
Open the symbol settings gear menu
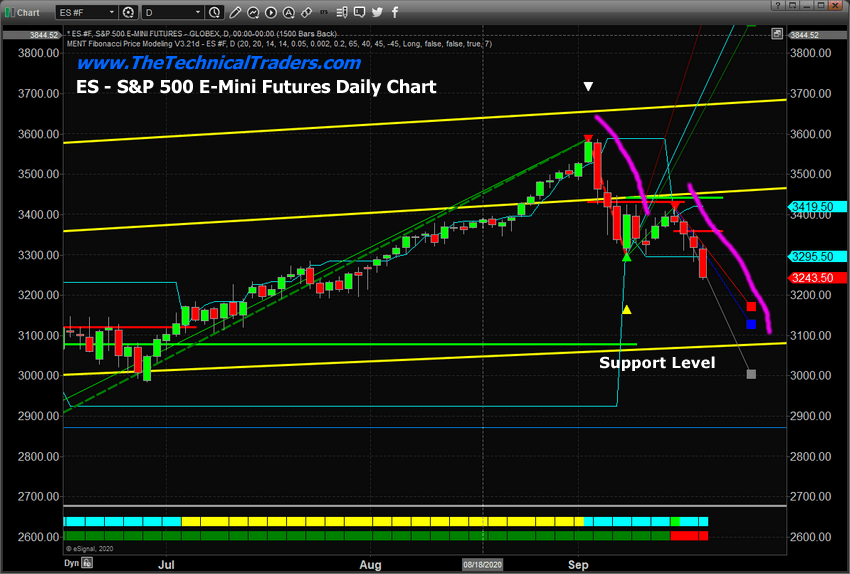click(128, 12)
